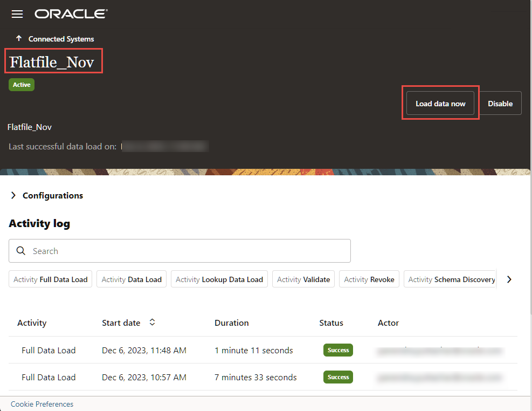This screenshot has height=411, width=532.
Task: Click the Start date column header
Action: (121, 323)
